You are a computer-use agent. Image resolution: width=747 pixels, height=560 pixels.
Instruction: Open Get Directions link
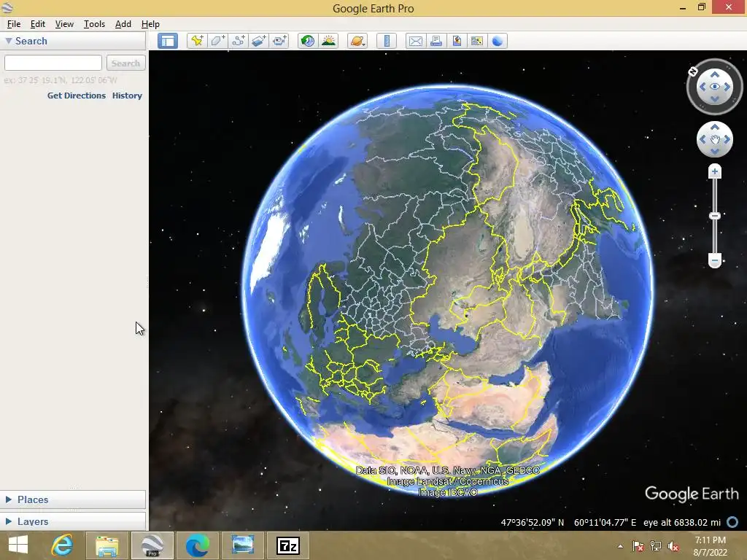point(76,96)
